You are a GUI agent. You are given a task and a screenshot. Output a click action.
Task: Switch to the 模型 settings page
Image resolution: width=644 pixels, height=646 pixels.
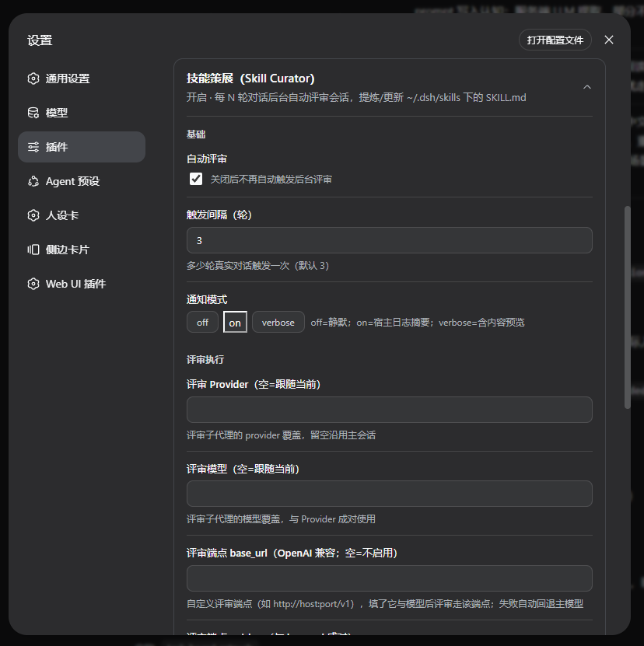coord(82,113)
